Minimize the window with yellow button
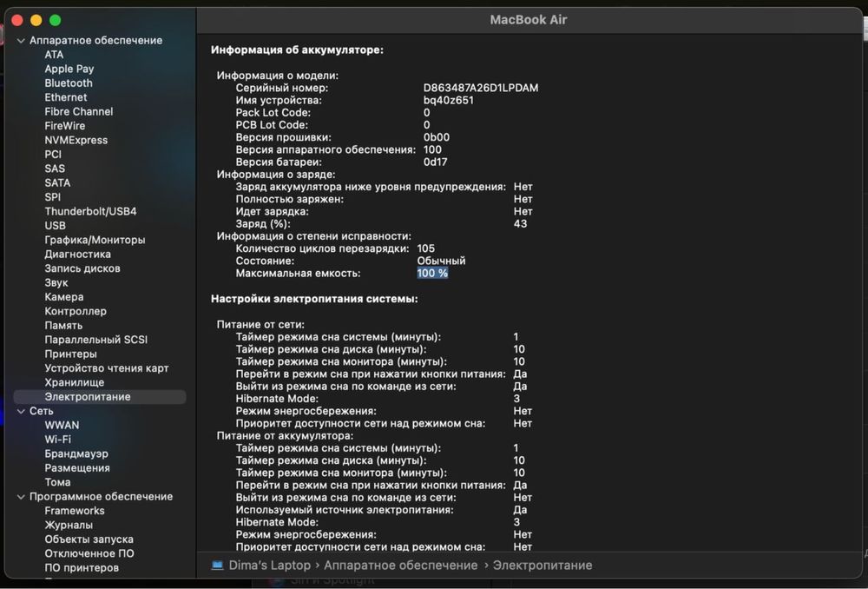Image resolution: width=868 pixels, height=589 pixels. (x=36, y=21)
